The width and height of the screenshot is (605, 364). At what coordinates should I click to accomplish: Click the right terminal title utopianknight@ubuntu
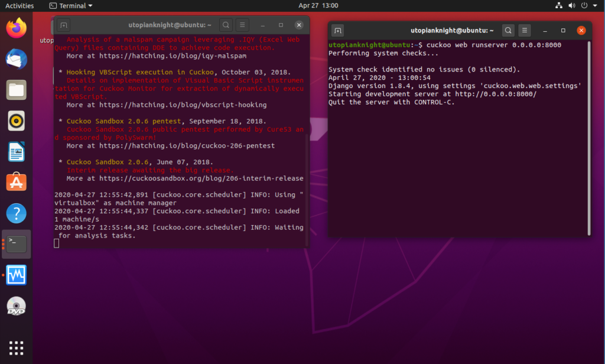pos(452,31)
